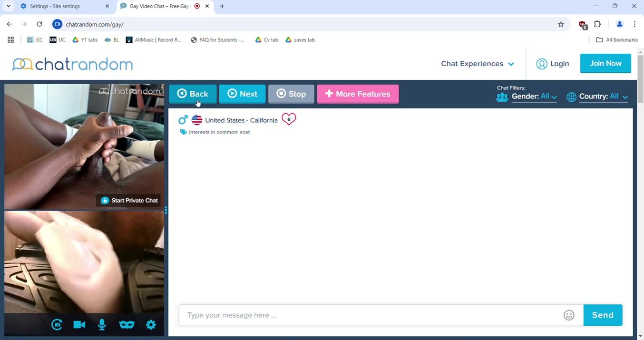644x340 pixels.
Task: Click the chatrandom logo
Action: pos(72,64)
